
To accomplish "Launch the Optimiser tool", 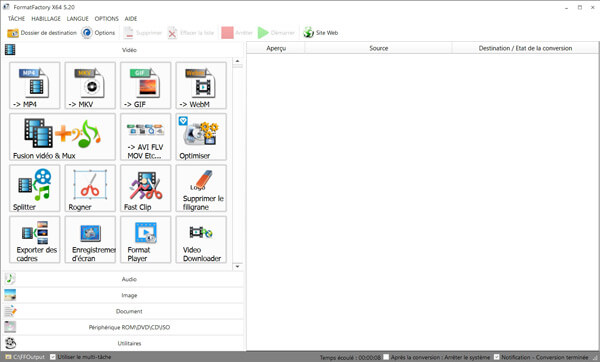I will (201, 137).
